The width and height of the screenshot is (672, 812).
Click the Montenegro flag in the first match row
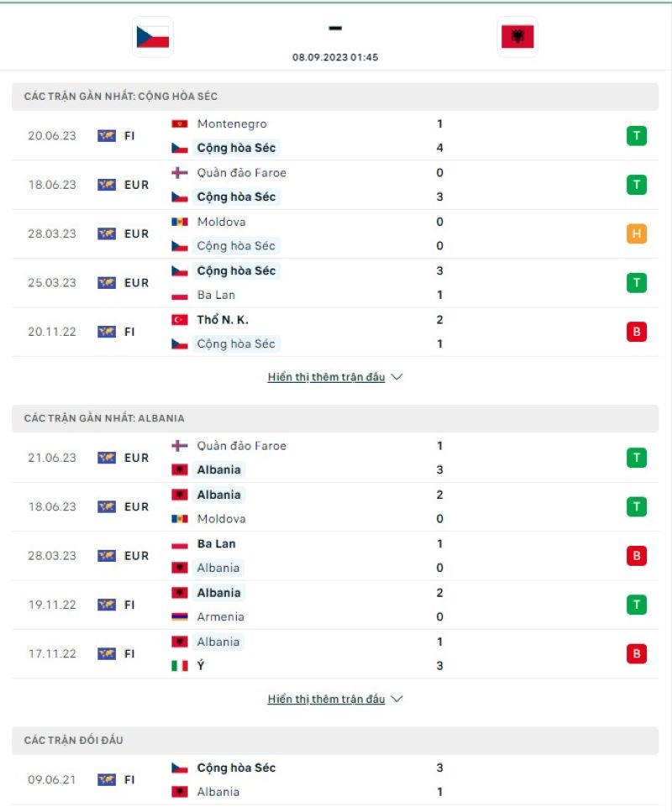pyautogui.click(x=181, y=123)
